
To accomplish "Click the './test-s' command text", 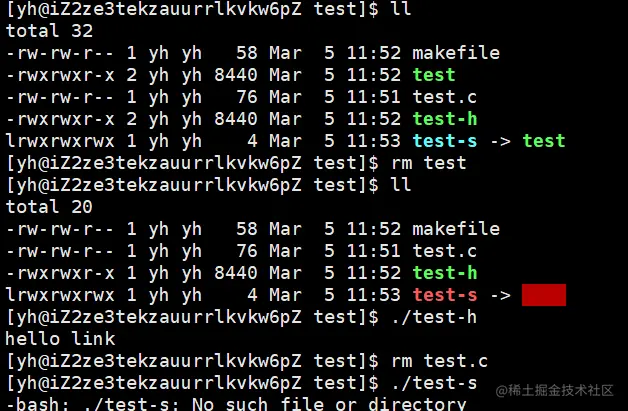I will [434, 383].
